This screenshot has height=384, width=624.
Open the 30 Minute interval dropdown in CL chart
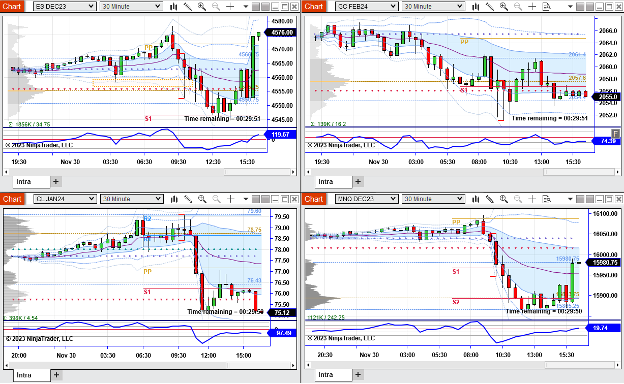click(131, 199)
